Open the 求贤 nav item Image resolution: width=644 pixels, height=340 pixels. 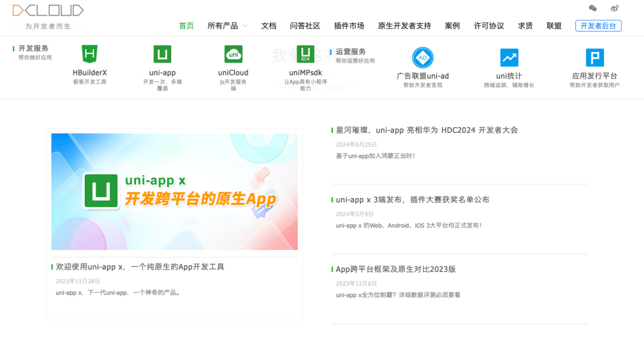point(525,26)
